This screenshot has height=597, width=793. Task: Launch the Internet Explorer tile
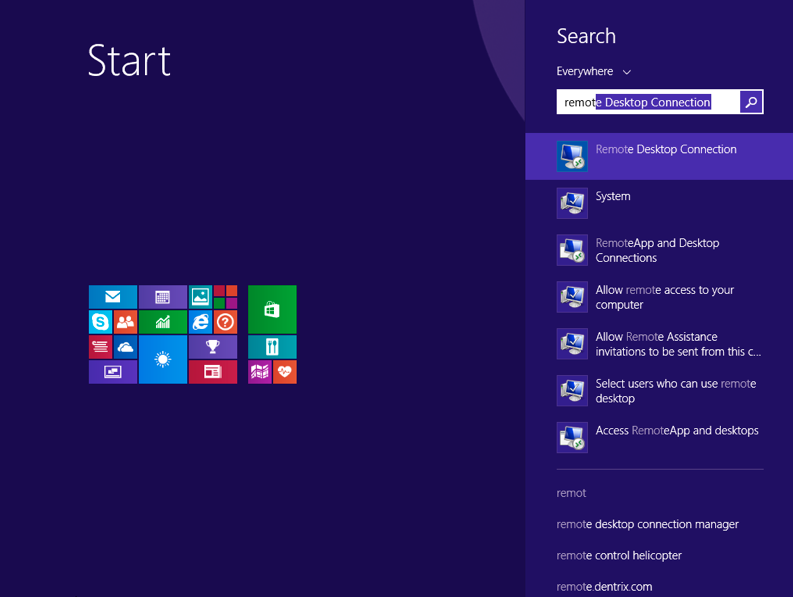coord(200,322)
